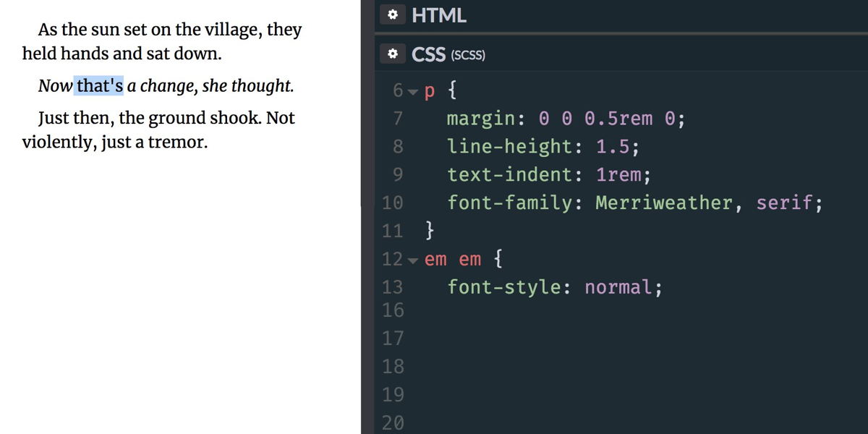Place cursor on Merriweather font name
The height and width of the screenshot is (434, 868).
(x=664, y=203)
